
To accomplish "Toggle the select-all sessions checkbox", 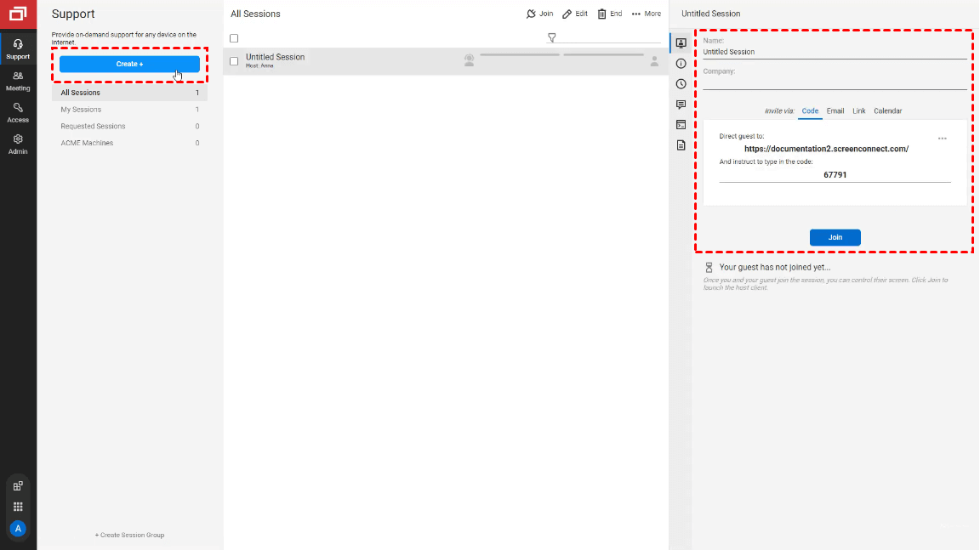I will point(234,38).
